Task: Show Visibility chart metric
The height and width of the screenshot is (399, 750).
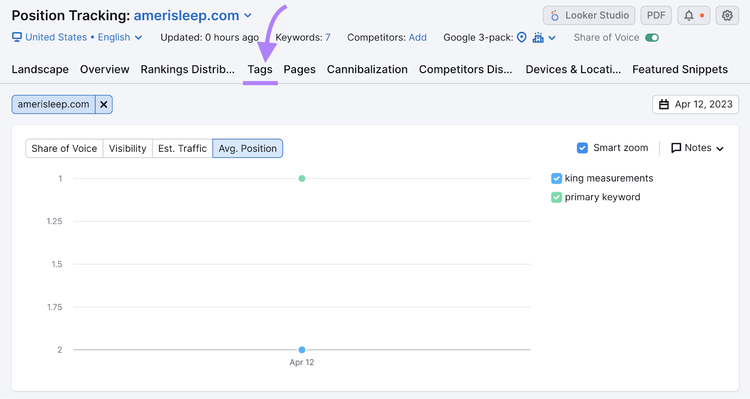Action: point(127,148)
